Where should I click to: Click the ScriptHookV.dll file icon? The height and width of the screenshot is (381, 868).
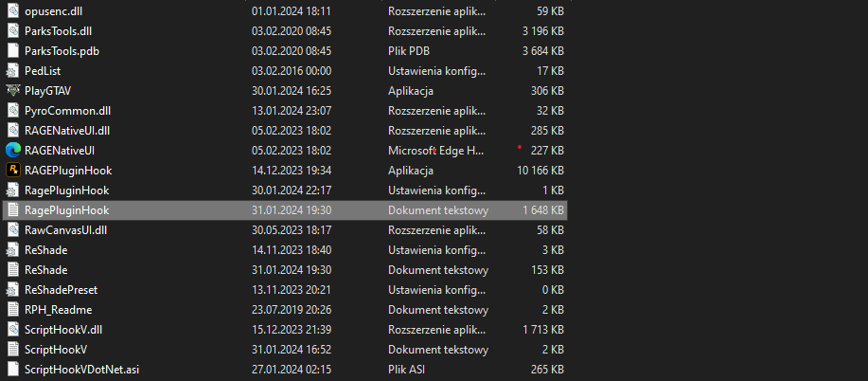click(x=13, y=329)
